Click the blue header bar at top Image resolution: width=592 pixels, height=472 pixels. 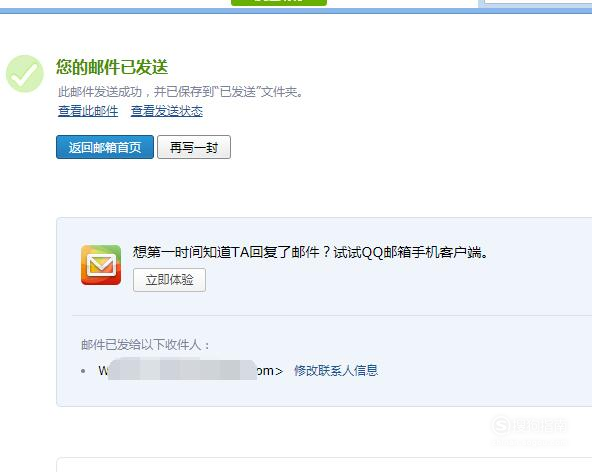click(296, 11)
